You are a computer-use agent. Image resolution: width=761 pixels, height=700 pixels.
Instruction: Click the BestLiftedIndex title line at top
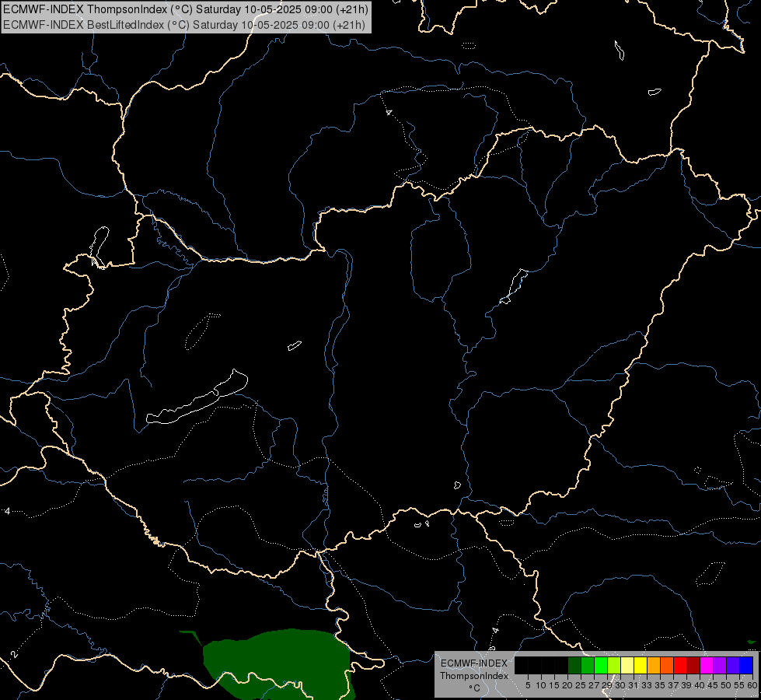click(184, 25)
